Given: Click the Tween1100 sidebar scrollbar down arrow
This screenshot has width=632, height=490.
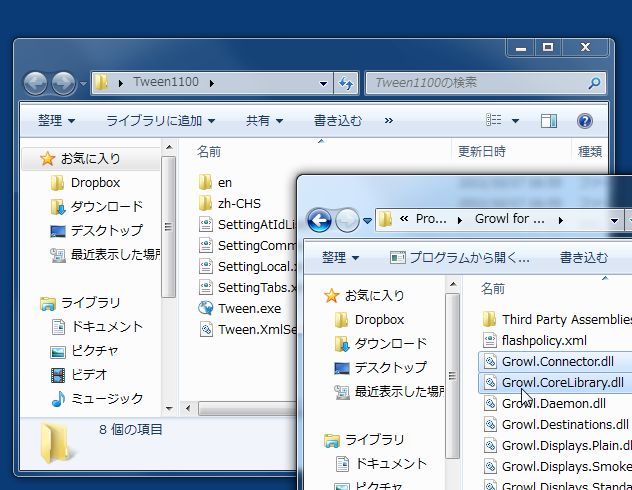Looking at the screenshot, I should pos(169,409).
